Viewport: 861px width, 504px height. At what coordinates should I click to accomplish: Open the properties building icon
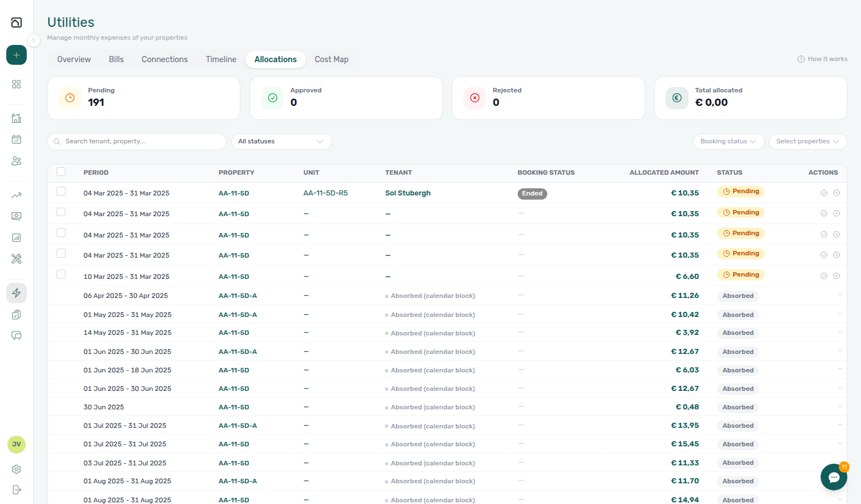pyautogui.click(x=16, y=118)
